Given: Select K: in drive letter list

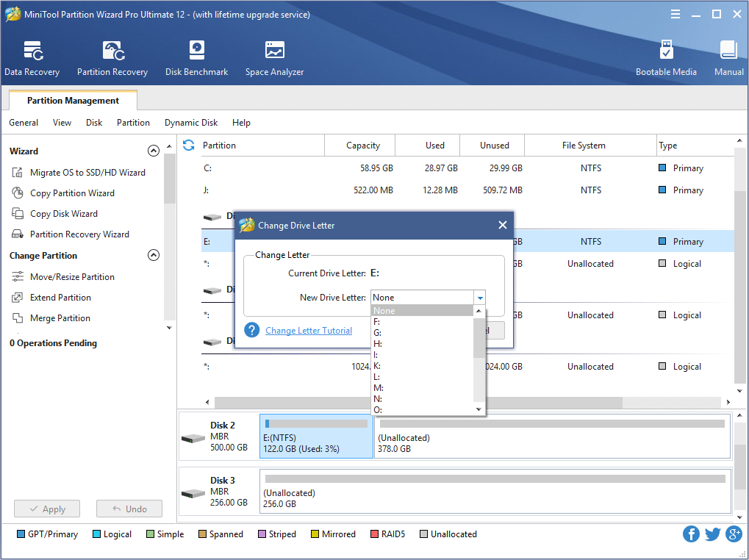Looking at the screenshot, I should [422, 366].
